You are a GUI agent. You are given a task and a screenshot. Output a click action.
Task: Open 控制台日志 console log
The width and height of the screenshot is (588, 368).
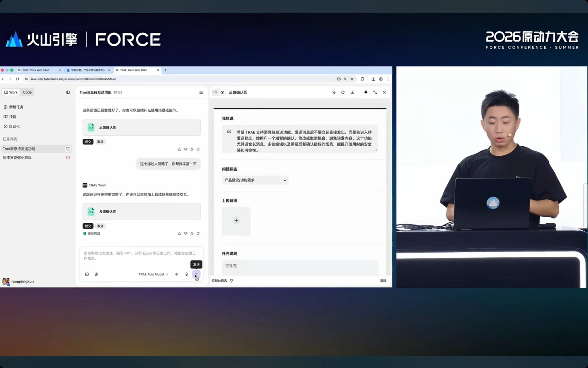point(219,281)
